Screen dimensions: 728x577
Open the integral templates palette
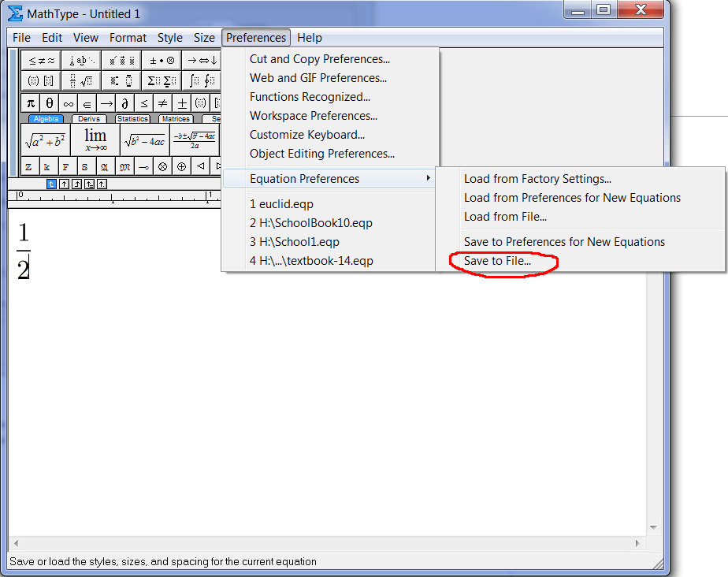[200, 80]
